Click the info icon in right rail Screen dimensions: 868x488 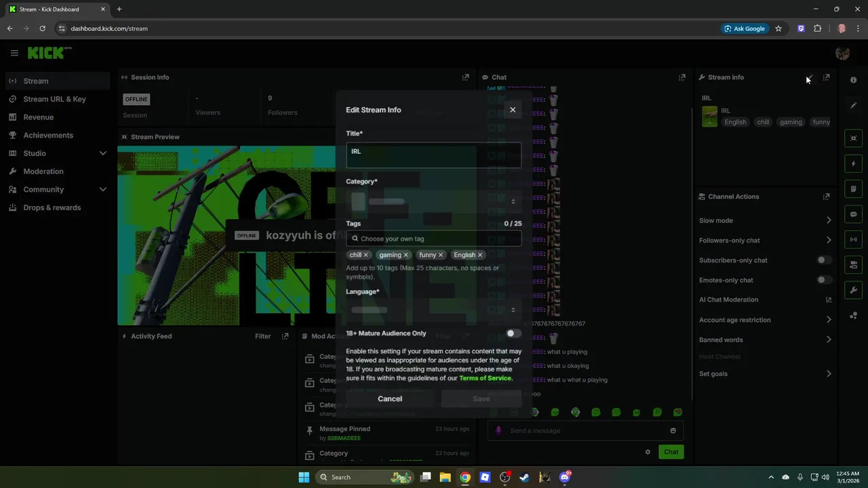(x=854, y=80)
